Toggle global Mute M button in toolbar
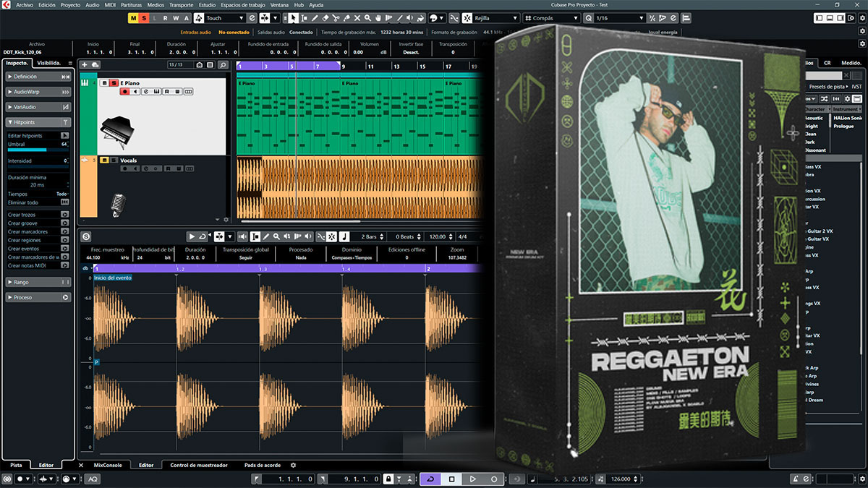 click(134, 18)
